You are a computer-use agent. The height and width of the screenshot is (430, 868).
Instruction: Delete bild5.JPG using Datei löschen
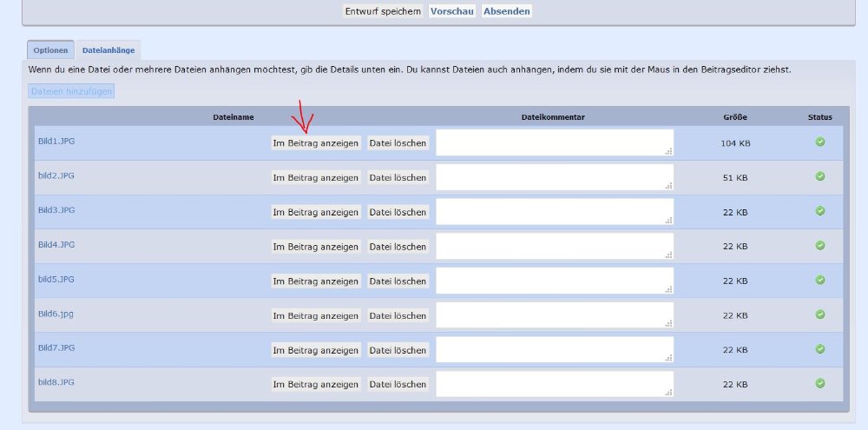coord(398,281)
